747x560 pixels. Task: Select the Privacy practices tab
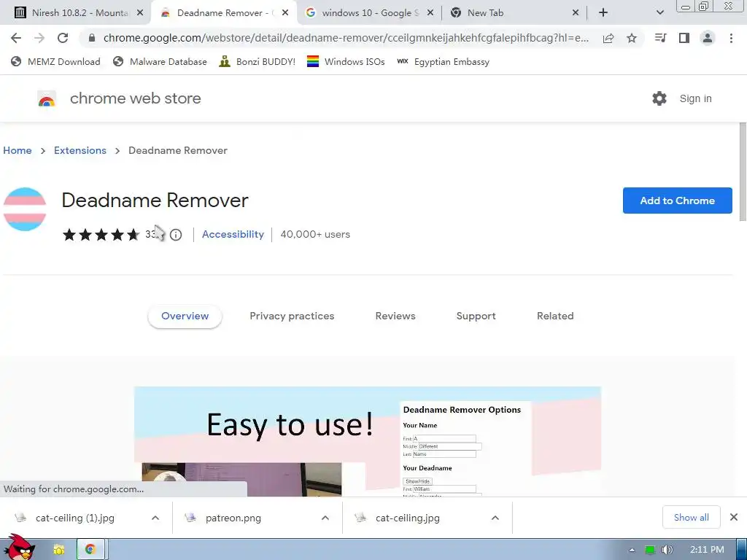pyautogui.click(x=292, y=316)
